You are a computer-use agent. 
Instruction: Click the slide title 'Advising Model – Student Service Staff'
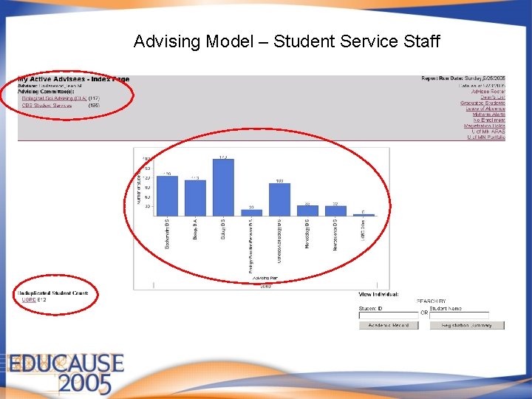(287, 41)
